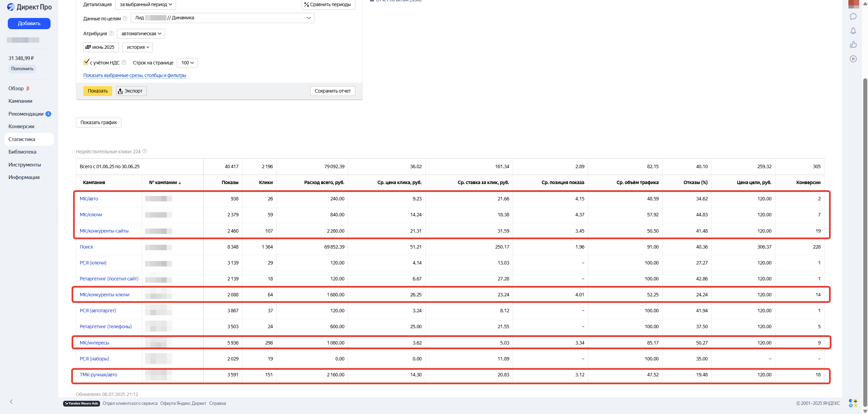868x414 pixels.
Task: Change rows per page dropdown 100
Action: pos(187,63)
